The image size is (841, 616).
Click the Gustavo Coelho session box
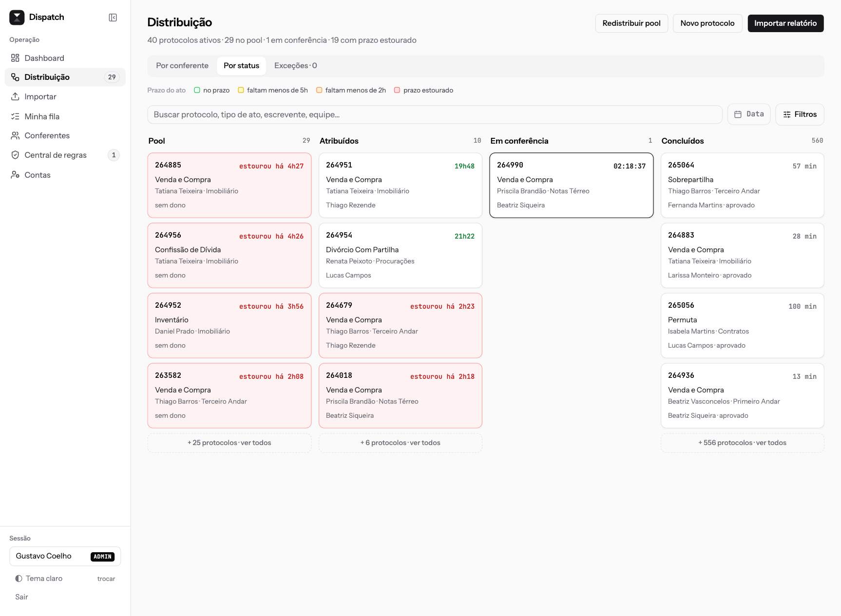pos(65,556)
